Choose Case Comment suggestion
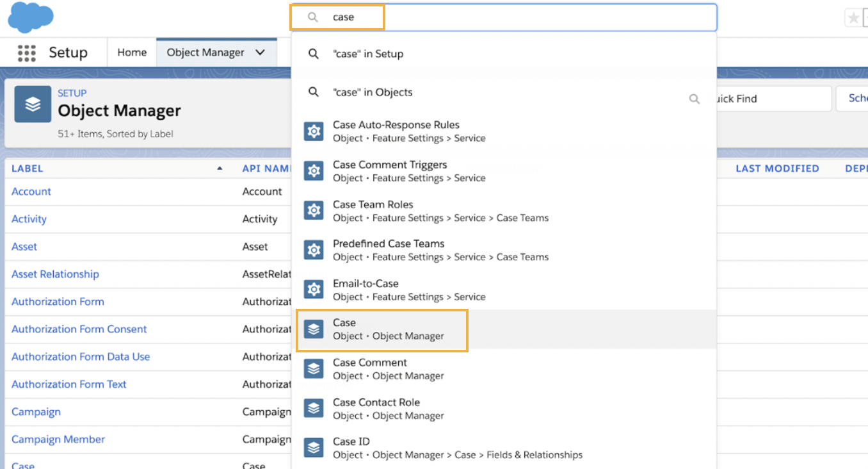The width and height of the screenshot is (868, 469). 504,369
